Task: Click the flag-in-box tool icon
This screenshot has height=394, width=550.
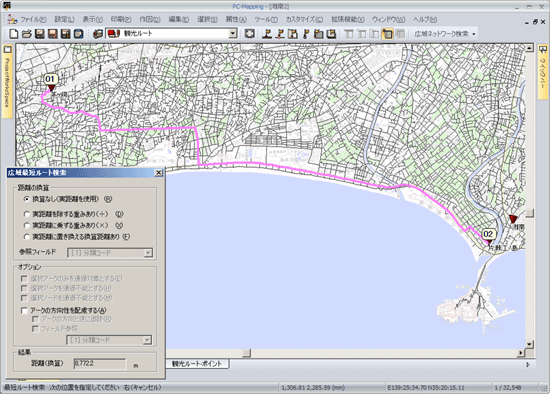Action: tap(293, 34)
